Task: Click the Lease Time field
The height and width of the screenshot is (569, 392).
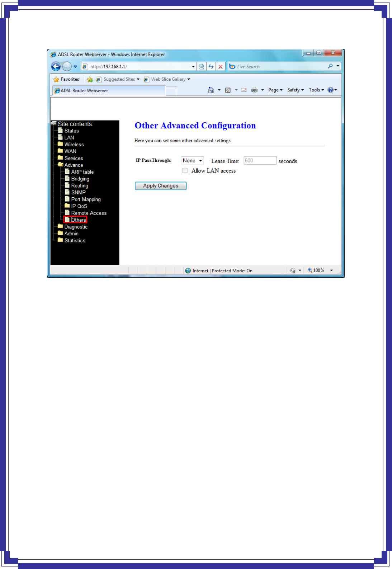Action: click(x=260, y=160)
